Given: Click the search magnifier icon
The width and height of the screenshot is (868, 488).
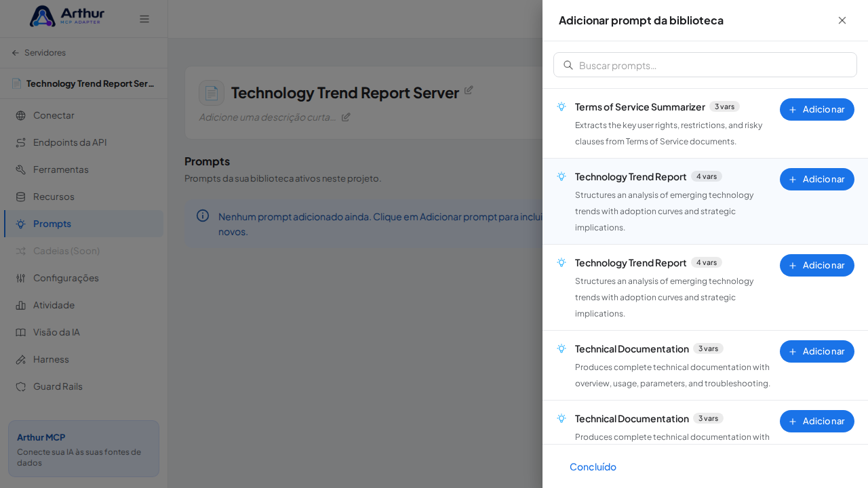Looking at the screenshot, I should pos(568,65).
